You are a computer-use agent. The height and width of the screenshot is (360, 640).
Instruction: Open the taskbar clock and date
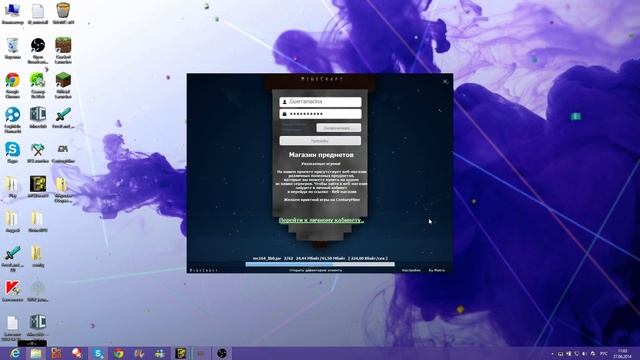click(622, 354)
